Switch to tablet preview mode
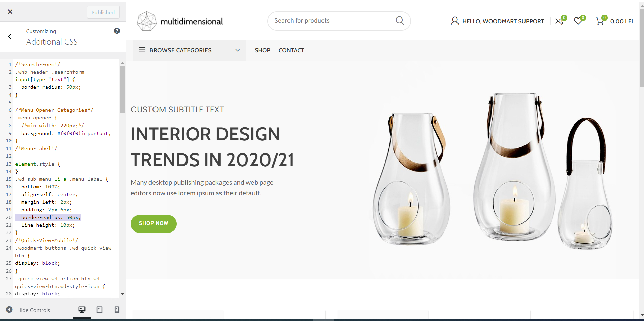 click(100, 310)
